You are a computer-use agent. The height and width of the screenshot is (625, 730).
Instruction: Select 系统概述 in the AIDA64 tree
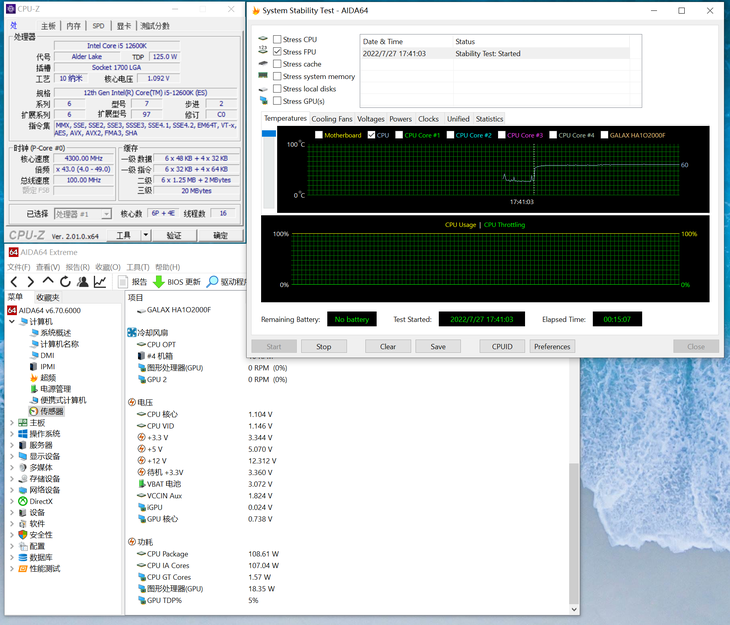(x=50, y=333)
